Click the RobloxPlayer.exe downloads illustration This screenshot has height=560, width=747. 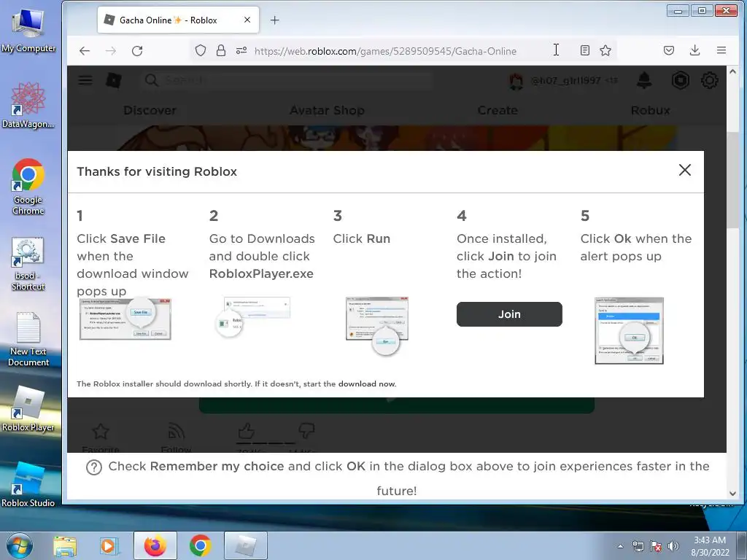click(x=252, y=316)
